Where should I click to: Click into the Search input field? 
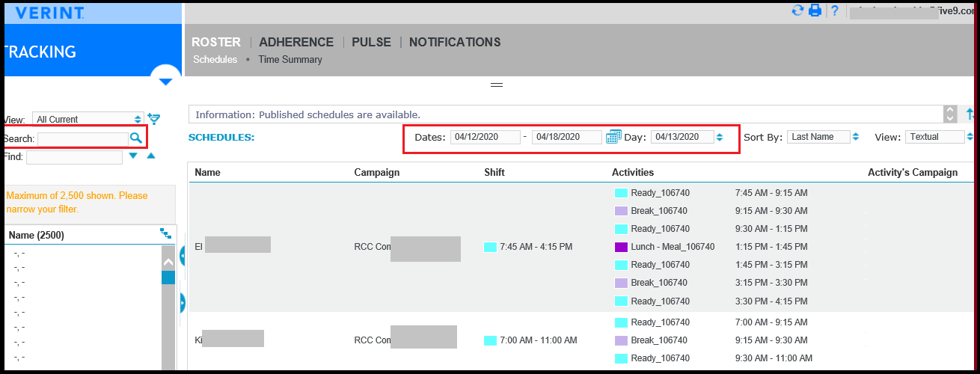click(x=83, y=138)
